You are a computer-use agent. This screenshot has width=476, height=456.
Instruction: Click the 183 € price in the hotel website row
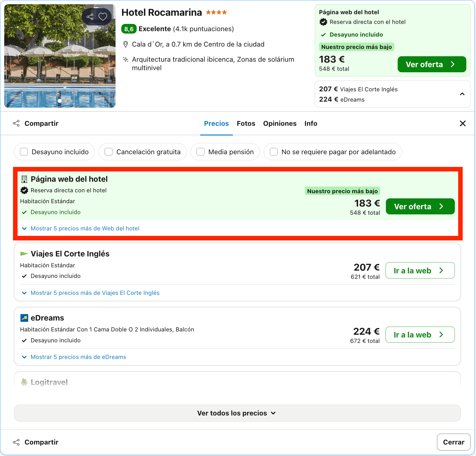tap(367, 203)
